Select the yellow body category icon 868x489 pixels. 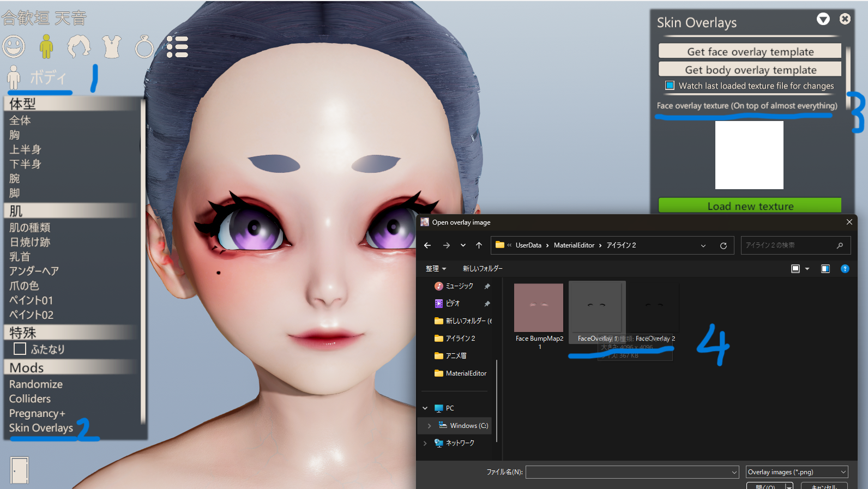point(46,46)
